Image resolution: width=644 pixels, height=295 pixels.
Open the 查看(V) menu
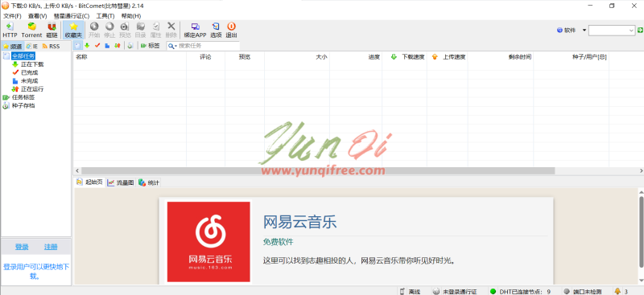coord(37,16)
